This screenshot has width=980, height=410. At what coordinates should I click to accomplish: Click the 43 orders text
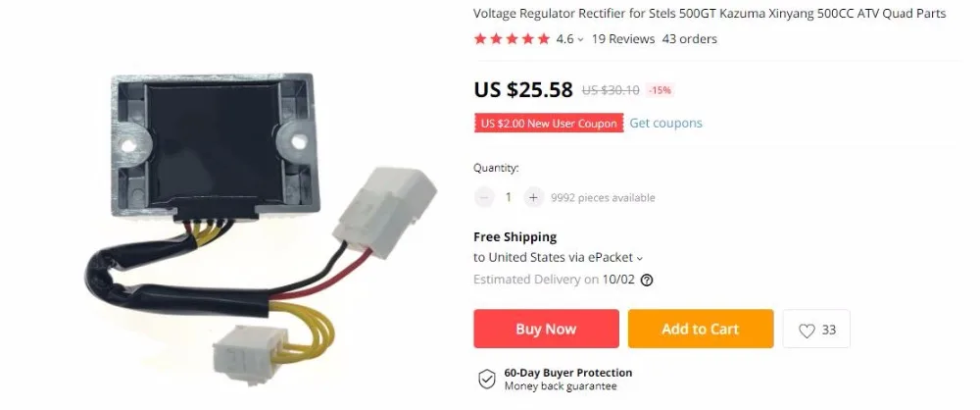click(689, 39)
